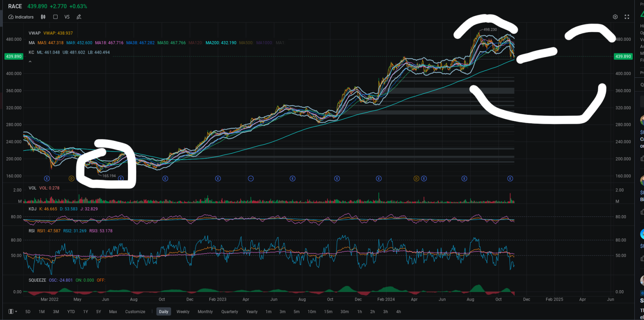Expand chart to fullscreen
This screenshot has height=320, width=644.
click(x=627, y=17)
